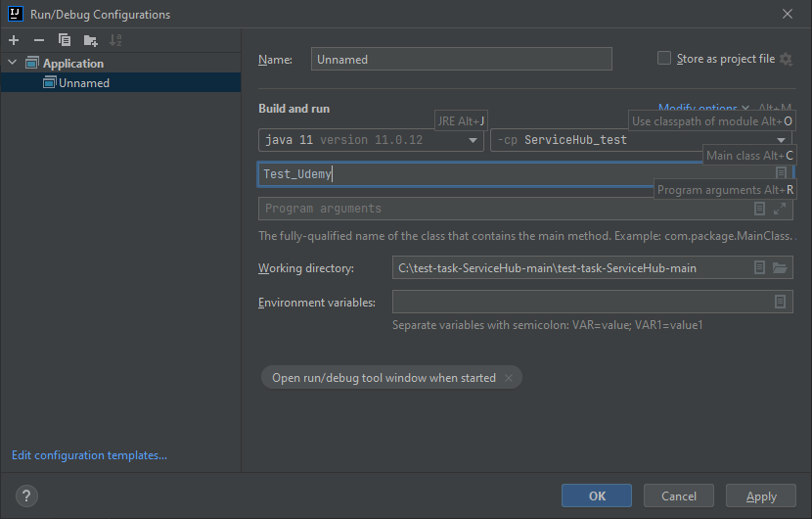Add a new configuration with plus icon
Image resolution: width=812 pixels, height=519 pixels.
click(x=14, y=40)
